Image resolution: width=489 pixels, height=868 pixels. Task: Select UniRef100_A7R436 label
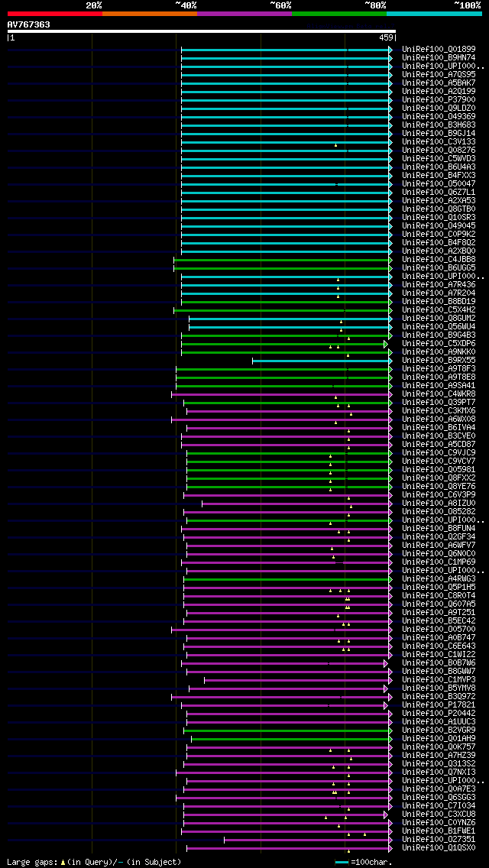(439, 284)
